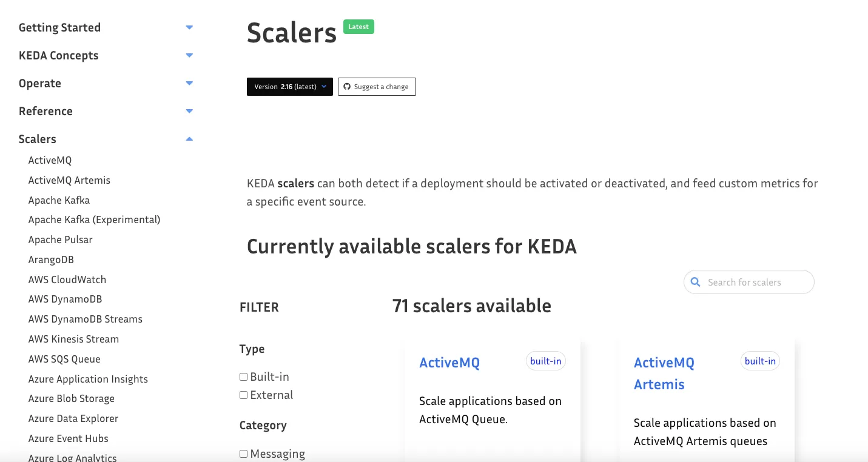The image size is (868, 462).
Task: Open AWS DynamoDB Streams sidebar link
Action: coord(86,319)
